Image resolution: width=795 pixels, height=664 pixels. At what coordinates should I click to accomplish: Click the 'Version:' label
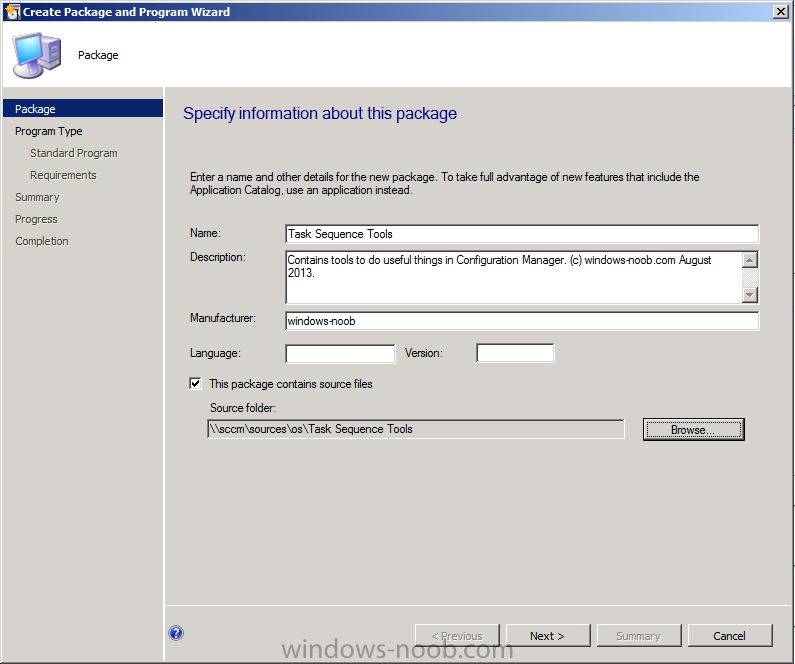tap(423, 353)
